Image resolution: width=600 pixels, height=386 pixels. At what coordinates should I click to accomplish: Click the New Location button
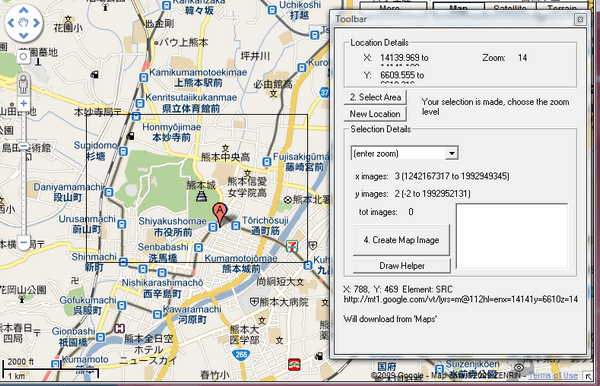(x=375, y=114)
